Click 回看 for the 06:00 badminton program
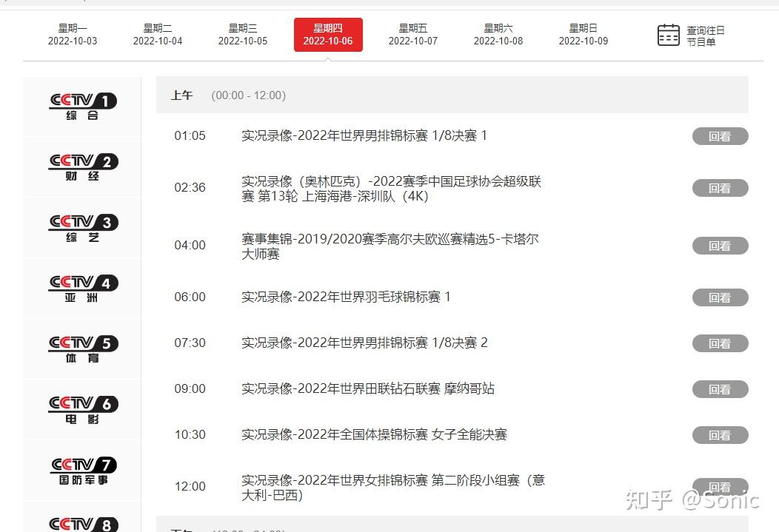The image size is (779, 532). pyautogui.click(x=720, y=297)
